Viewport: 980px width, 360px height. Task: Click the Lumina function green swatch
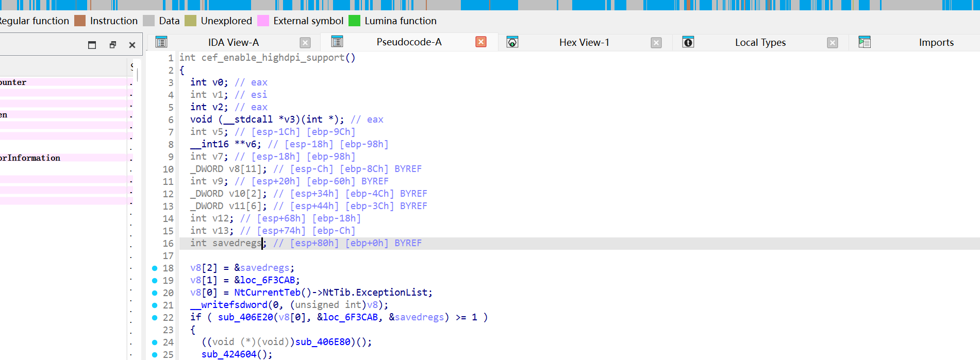click(354, 21)
